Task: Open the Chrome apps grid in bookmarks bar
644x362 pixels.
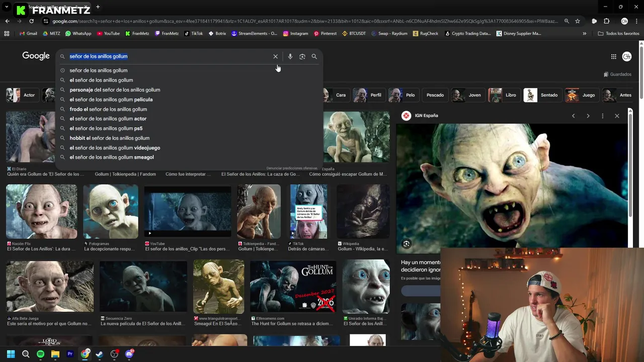Action: tap(7, 34)
